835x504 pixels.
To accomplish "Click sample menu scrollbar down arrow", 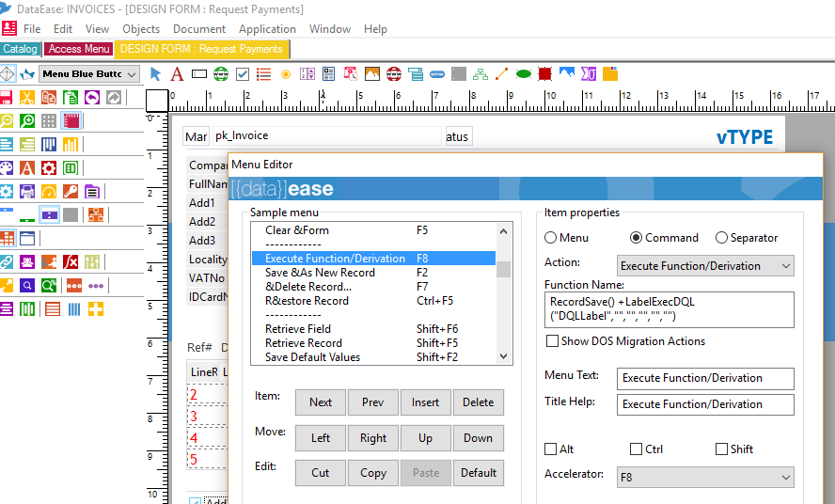I will coord(503,355).
